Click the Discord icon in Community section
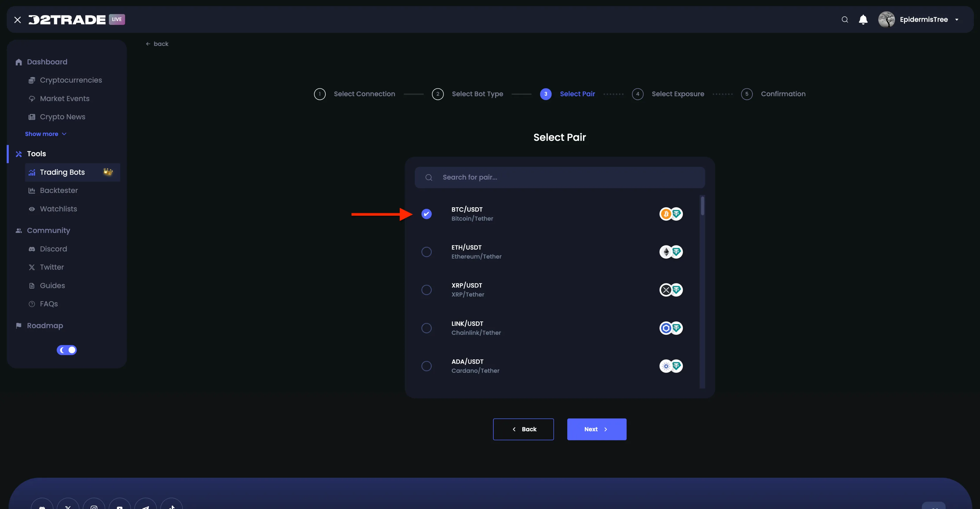980x509 pixels. 32,249
